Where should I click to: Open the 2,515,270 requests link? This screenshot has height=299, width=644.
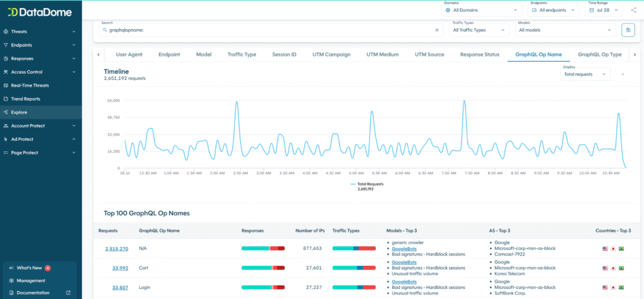pyautogui.click(x=116, y=249)
